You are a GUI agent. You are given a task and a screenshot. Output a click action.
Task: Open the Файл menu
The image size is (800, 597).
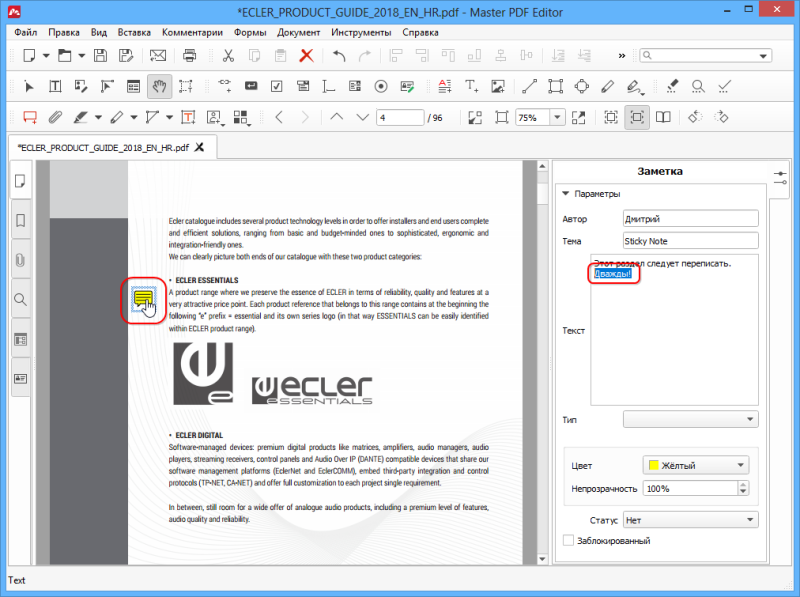coord(26,32)
